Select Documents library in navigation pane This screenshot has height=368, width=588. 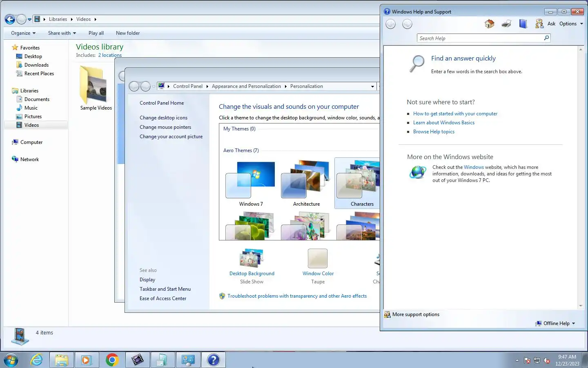pos(37,99)
